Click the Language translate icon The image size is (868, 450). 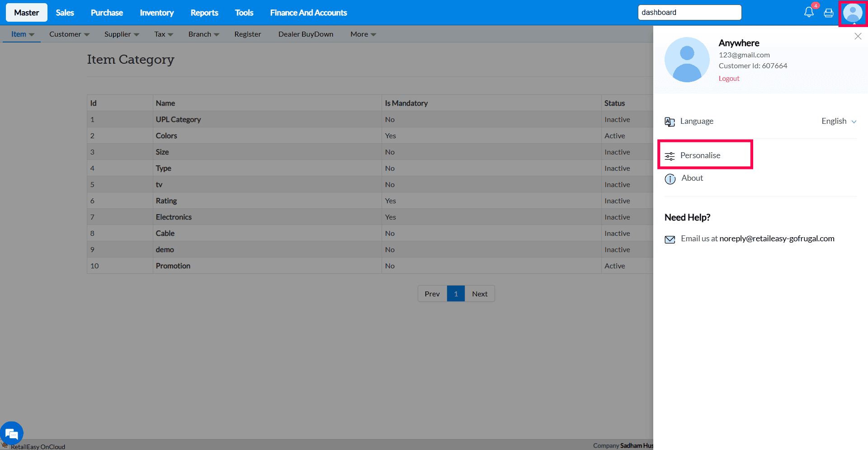click(670, 122)
